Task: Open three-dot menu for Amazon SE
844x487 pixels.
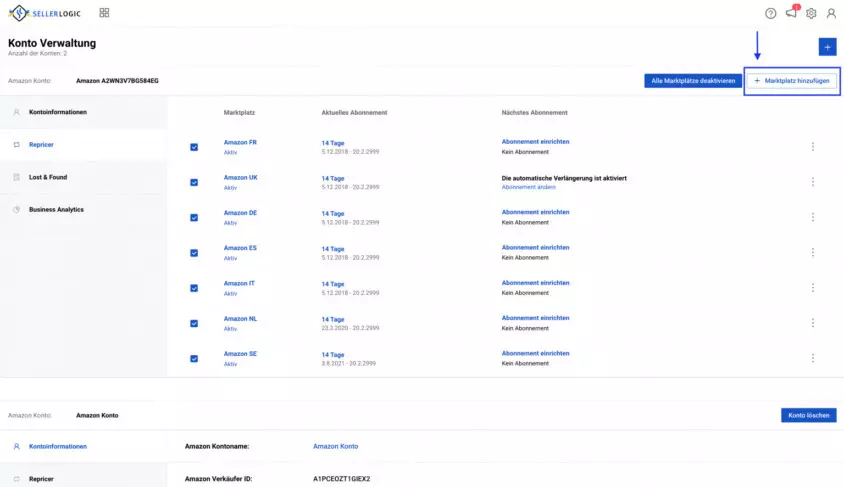Action: 813,358
